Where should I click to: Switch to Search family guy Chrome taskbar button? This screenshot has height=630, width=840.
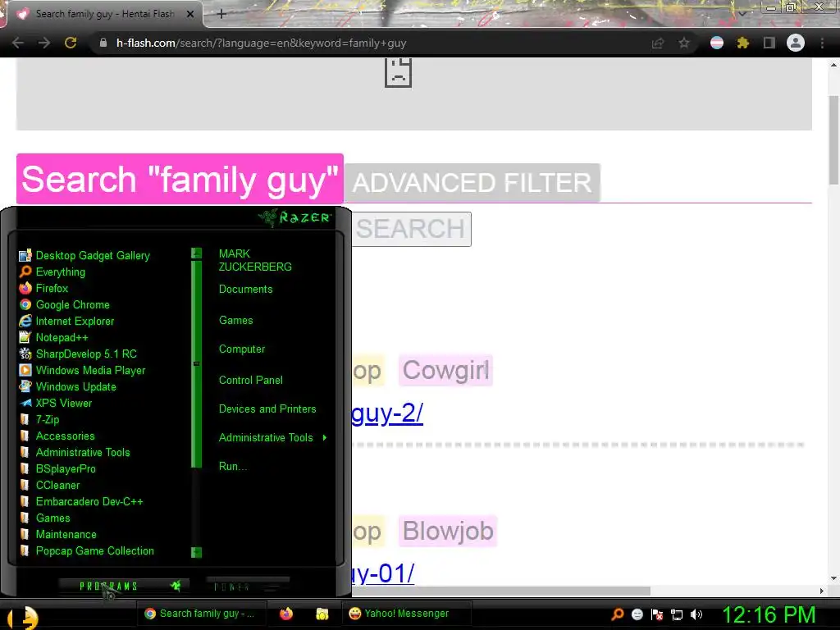[x=200, y=614]
